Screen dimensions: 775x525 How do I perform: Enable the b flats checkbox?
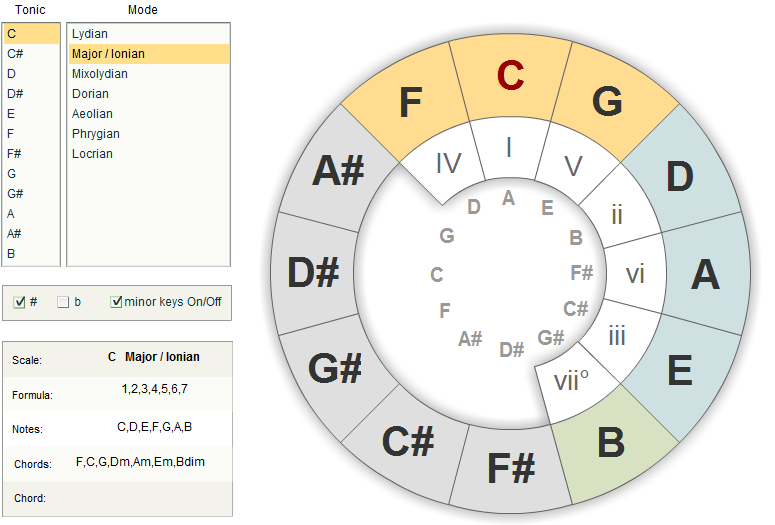point(63,302)
